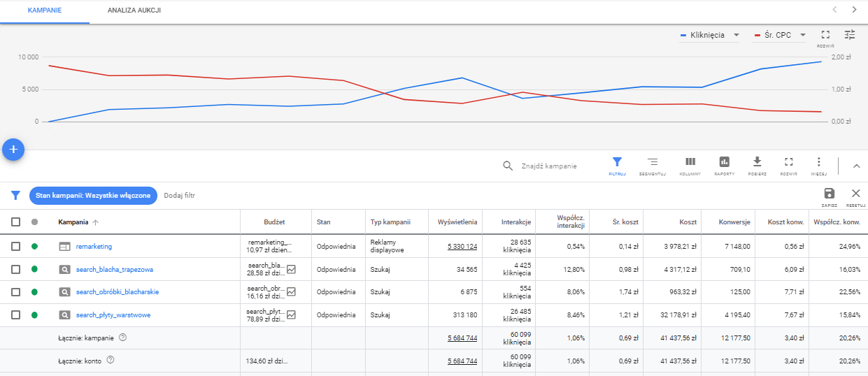Screen dimensions: 868x376
Task: Click Stan kampanii: Wszystkie włączone chip
Action: (x=93, y=196)
